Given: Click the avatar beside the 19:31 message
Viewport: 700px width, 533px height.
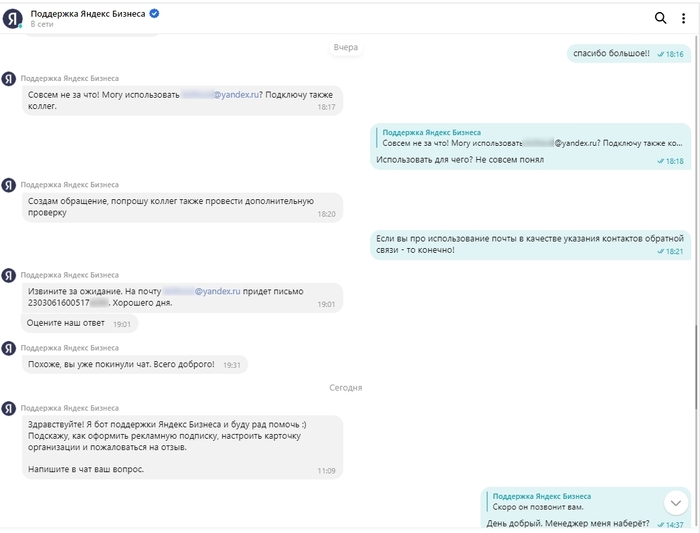Looking at the screenshot, I should [x=9, y=348].
